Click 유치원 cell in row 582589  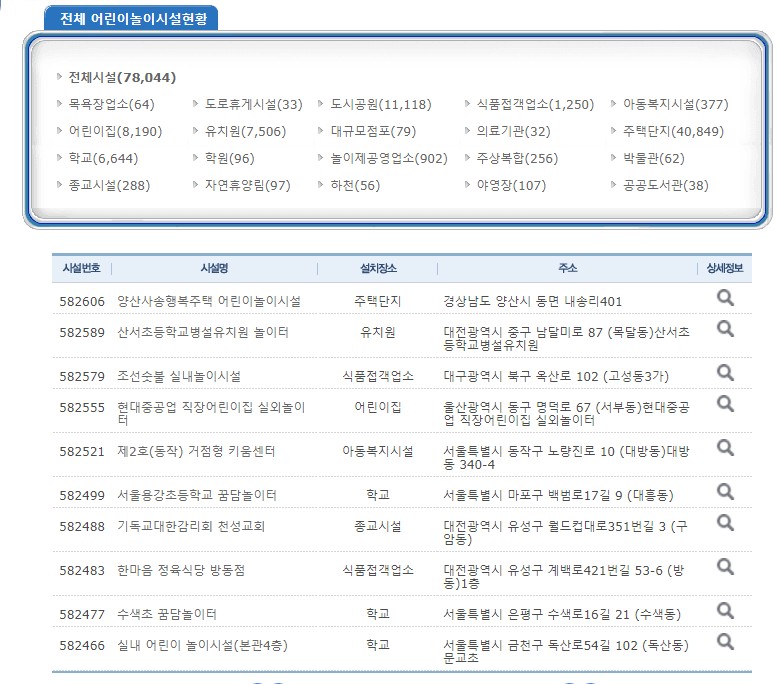click(378, 332)
